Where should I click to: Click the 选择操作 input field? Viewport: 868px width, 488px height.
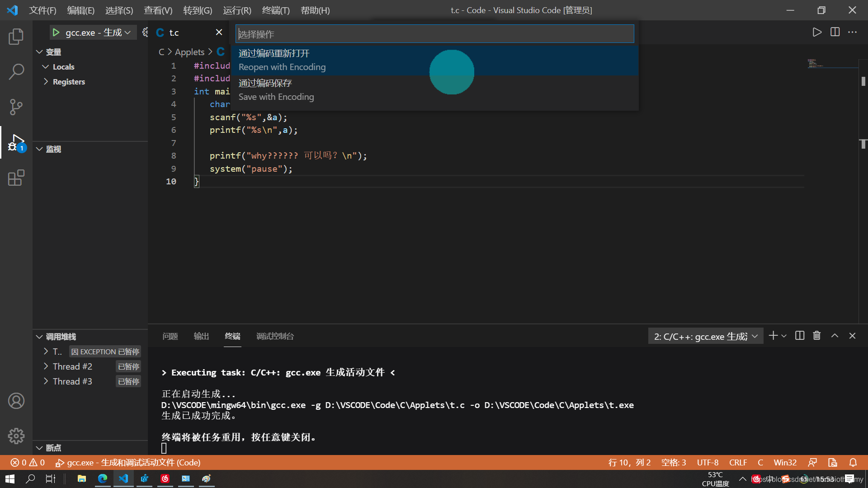434,34
